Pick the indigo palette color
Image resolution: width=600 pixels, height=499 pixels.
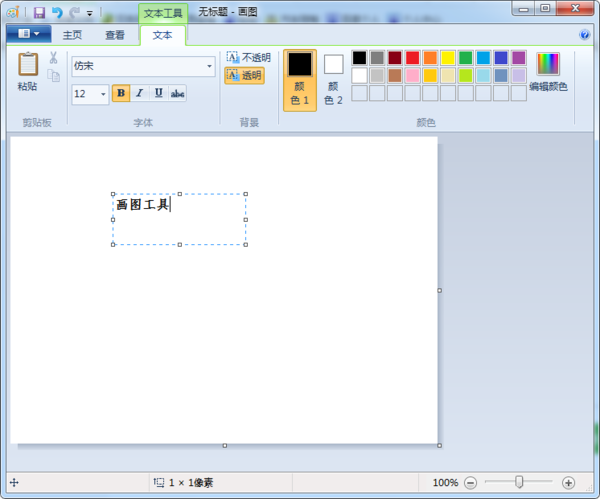click(501, 58)
